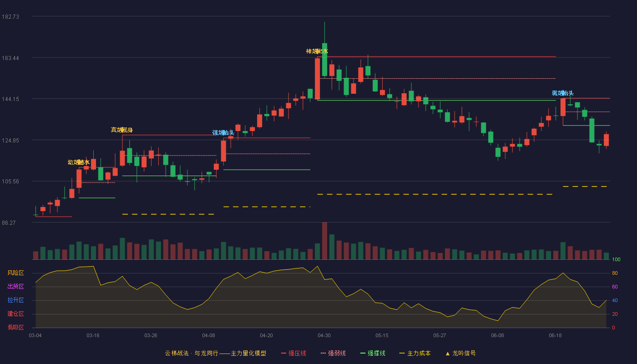Select the 低吸区 zone label
The image size is (637, 364).
(15, 327)
